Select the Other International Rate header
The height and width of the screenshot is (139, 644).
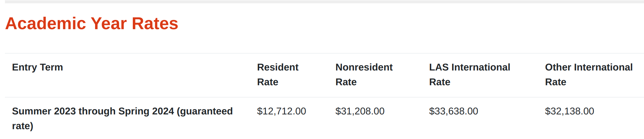[x=589, y=74]
